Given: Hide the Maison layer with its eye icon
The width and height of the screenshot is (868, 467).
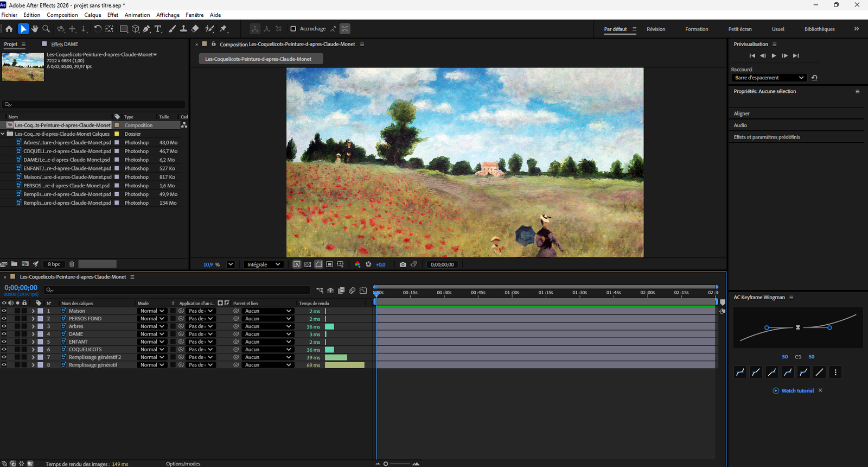Looking at the screenshot, I should 4,311.
